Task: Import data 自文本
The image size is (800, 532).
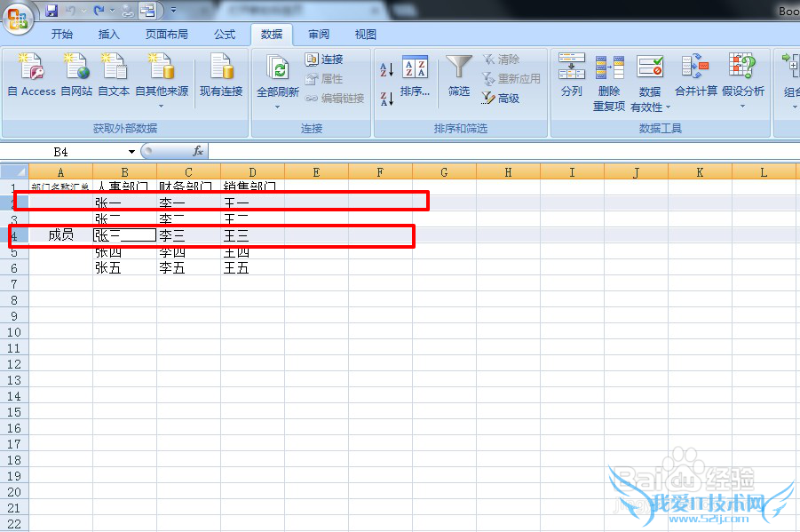Action: [114, 75]
